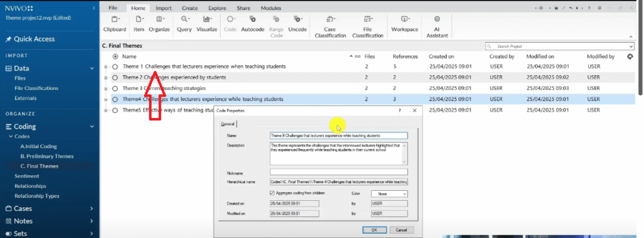Open the Query ribbon tool
Image resolution: width=644 pixels, height=238 pixels.
tap(184, 24)
